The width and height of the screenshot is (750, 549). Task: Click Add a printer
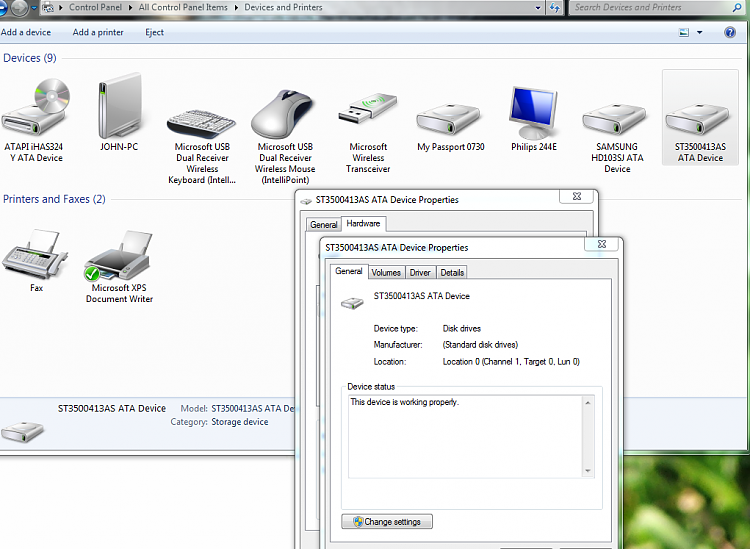tap(98, 33)
